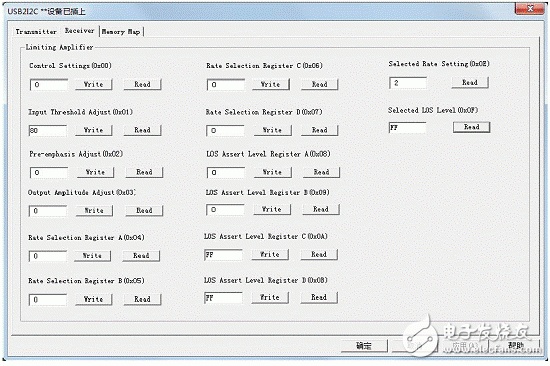The height and width of the screenshot is (366, 550).
Task: Focus the Output Amplitude Adjust value field
Action: (x=48, y=211)
